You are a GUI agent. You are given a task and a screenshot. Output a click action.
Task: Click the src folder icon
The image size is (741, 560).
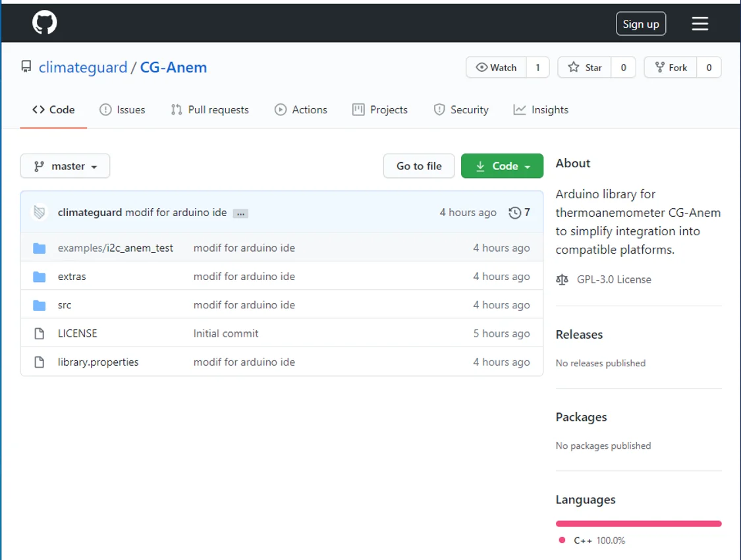(40, 305)
